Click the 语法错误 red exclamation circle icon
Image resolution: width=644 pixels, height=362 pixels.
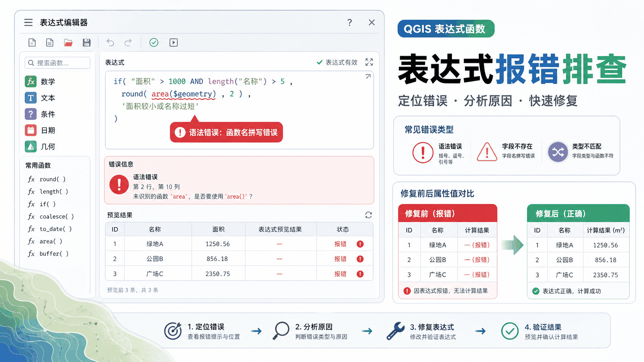pyautogui.click(x=423, y=153)
